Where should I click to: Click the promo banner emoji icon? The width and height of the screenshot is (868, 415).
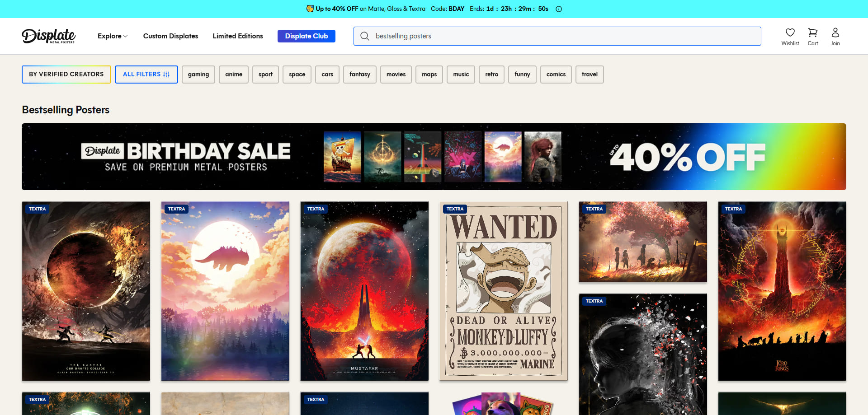pos(310,9)
